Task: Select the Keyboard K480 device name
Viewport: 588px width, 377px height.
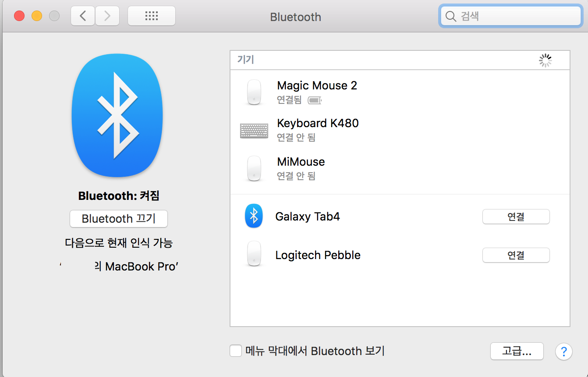Action: tap(318, 123)
